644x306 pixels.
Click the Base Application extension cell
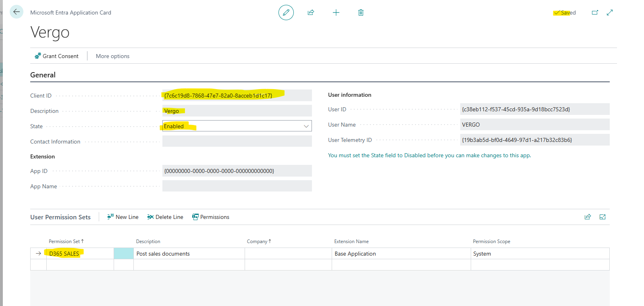click(x=401, y=253)
